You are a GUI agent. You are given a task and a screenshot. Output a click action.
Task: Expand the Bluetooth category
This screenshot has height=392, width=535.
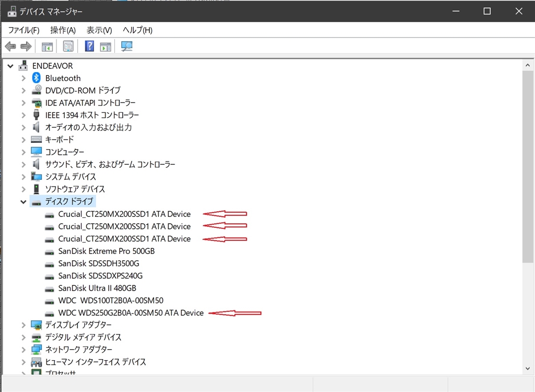23,78
